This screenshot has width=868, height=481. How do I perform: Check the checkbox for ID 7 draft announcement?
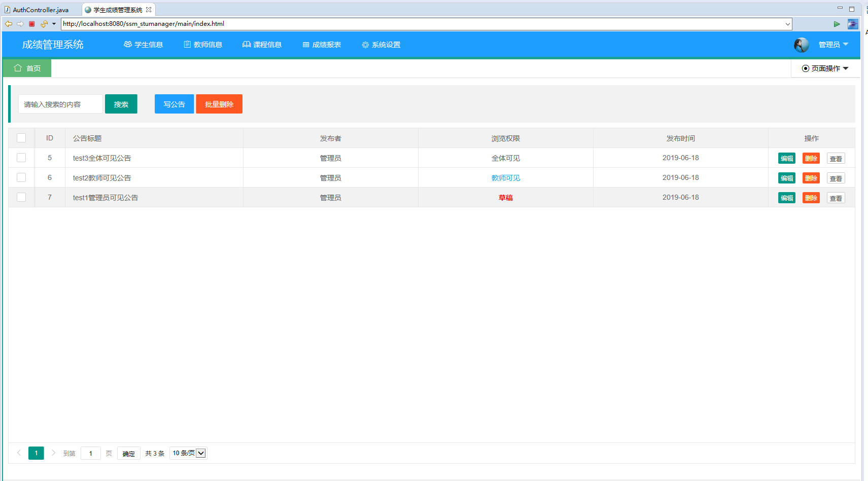pos(21,197)
